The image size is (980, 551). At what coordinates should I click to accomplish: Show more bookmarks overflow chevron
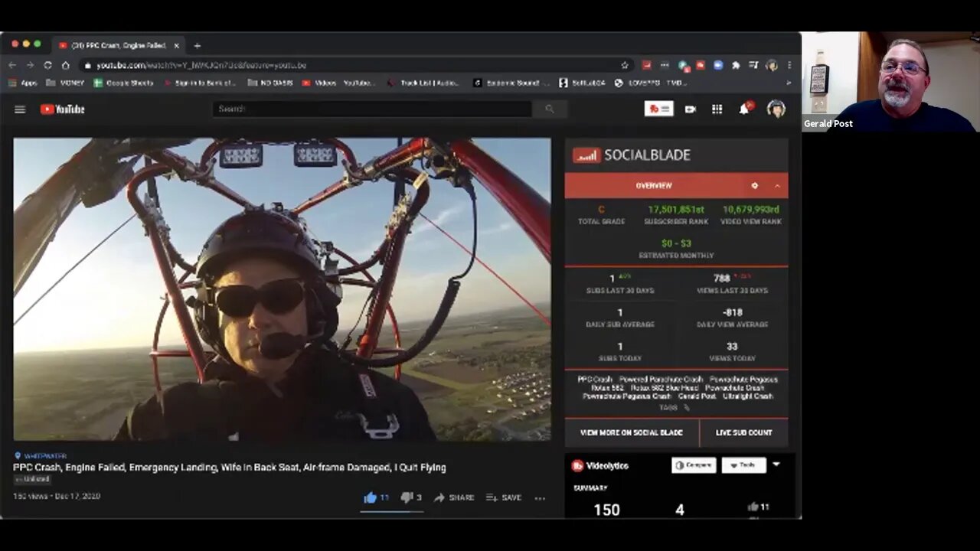pyautogui.click(x=789, y=83)
